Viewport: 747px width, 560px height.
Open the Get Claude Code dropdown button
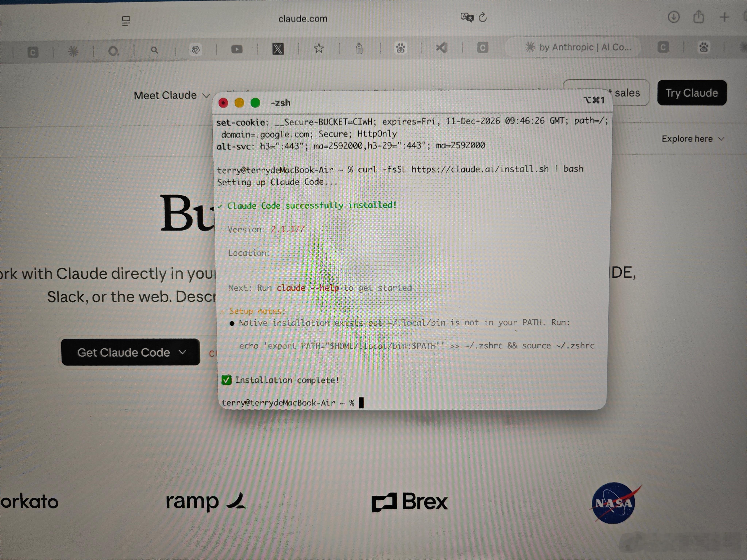click(x=131, y=352)
